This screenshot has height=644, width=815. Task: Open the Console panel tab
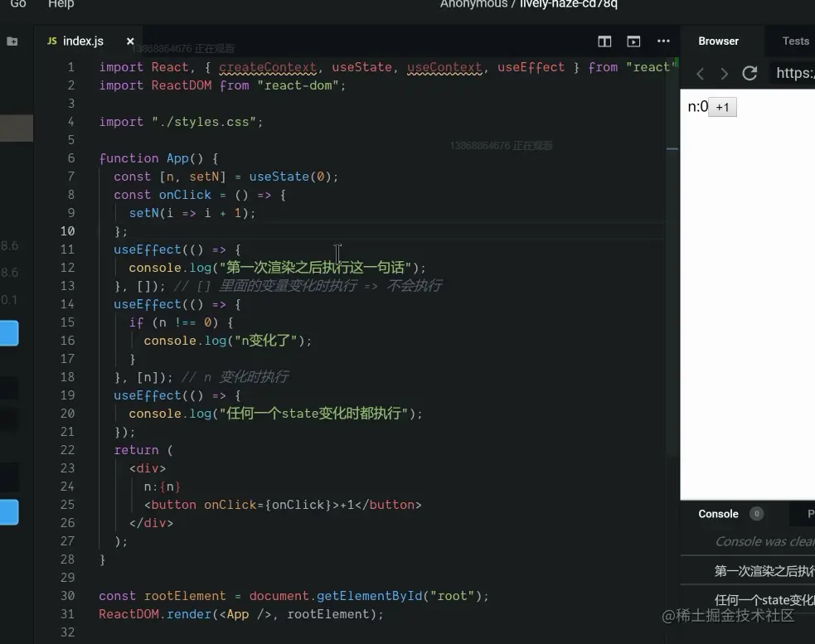click(718, 514)
